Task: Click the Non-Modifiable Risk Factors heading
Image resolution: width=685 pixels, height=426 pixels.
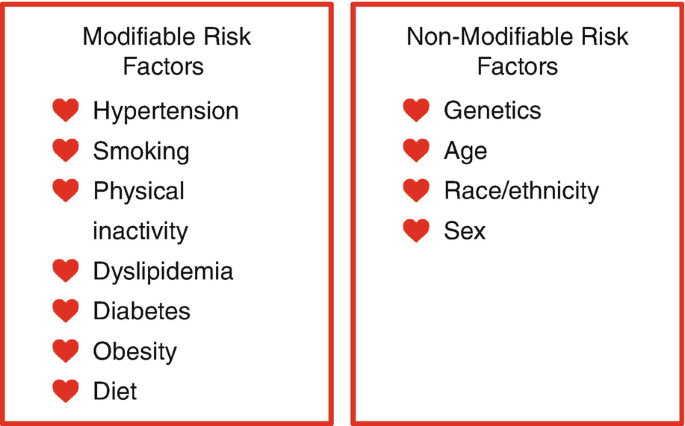Action: point(517,51)
